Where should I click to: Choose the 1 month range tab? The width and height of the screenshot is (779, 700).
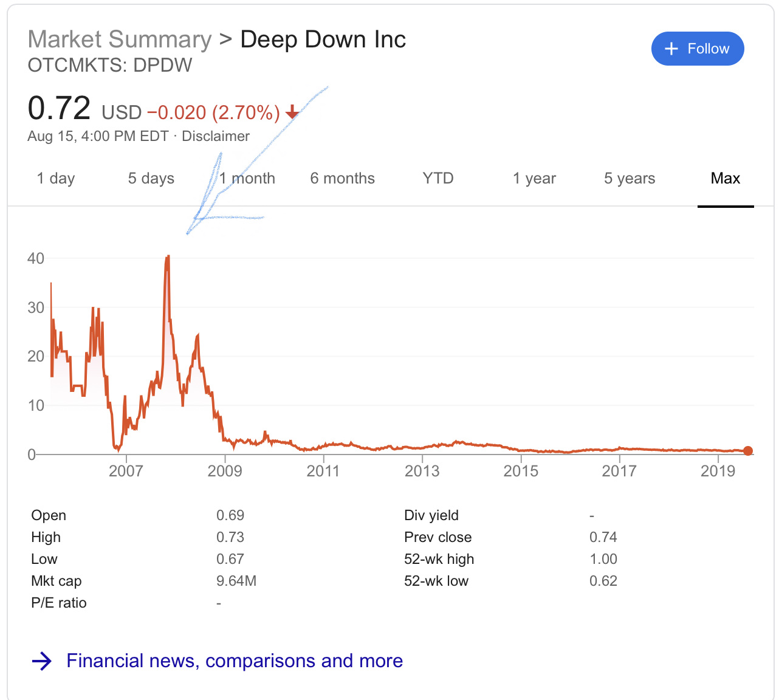pyautogui.click(x=247, y=179)
